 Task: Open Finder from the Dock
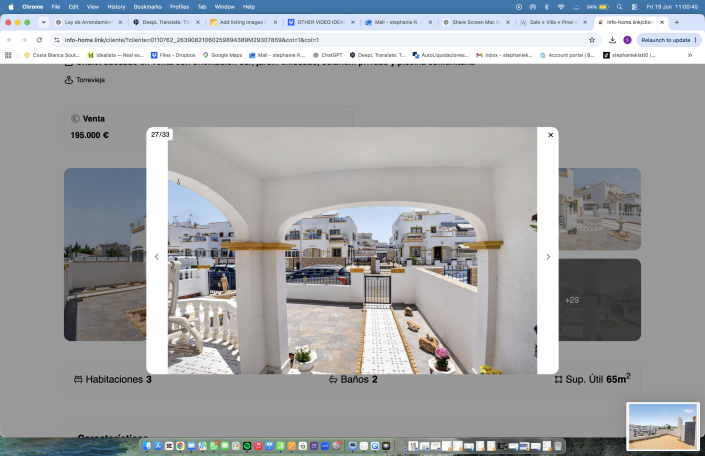(x=147, y=446)
